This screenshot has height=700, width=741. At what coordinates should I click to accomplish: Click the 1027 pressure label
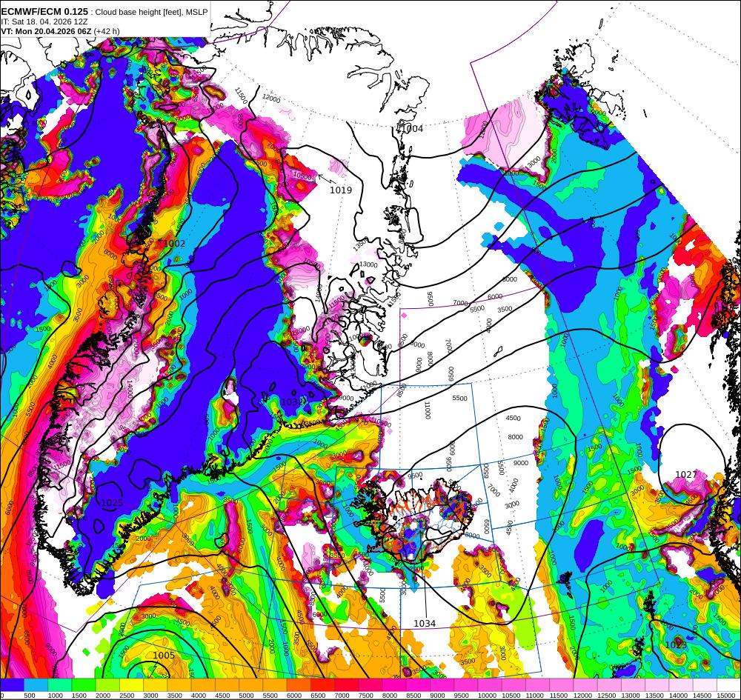coord(686,474)
